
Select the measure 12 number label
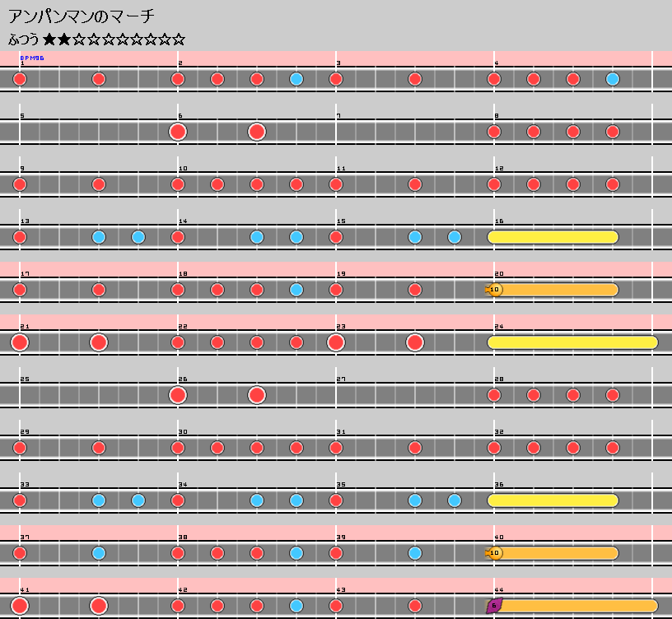[x=499, y=169]
